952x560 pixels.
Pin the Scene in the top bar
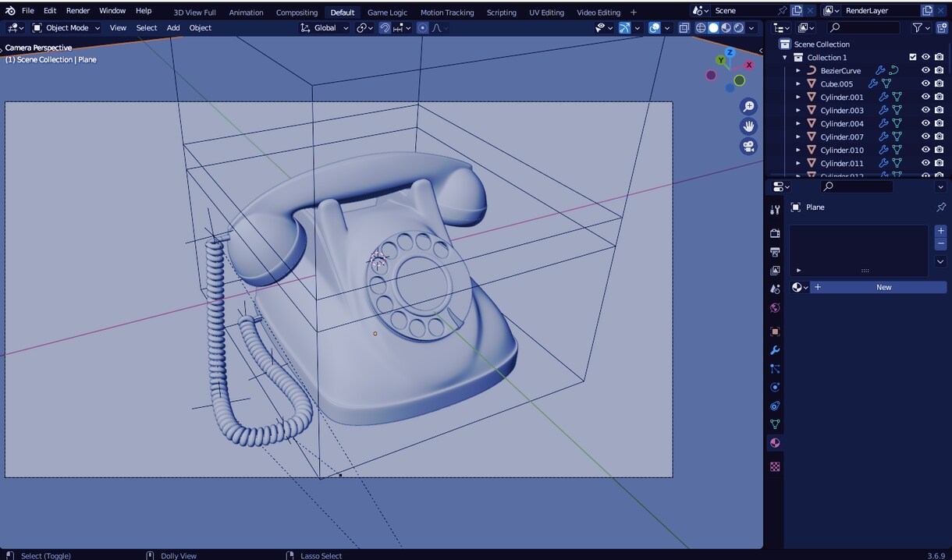click(782, 11)
